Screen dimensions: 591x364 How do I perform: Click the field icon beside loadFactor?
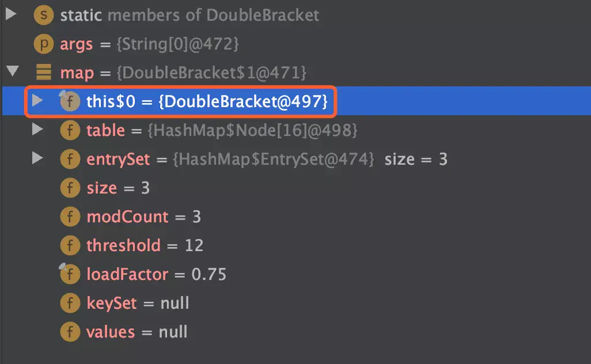click(x=70, y=275)
